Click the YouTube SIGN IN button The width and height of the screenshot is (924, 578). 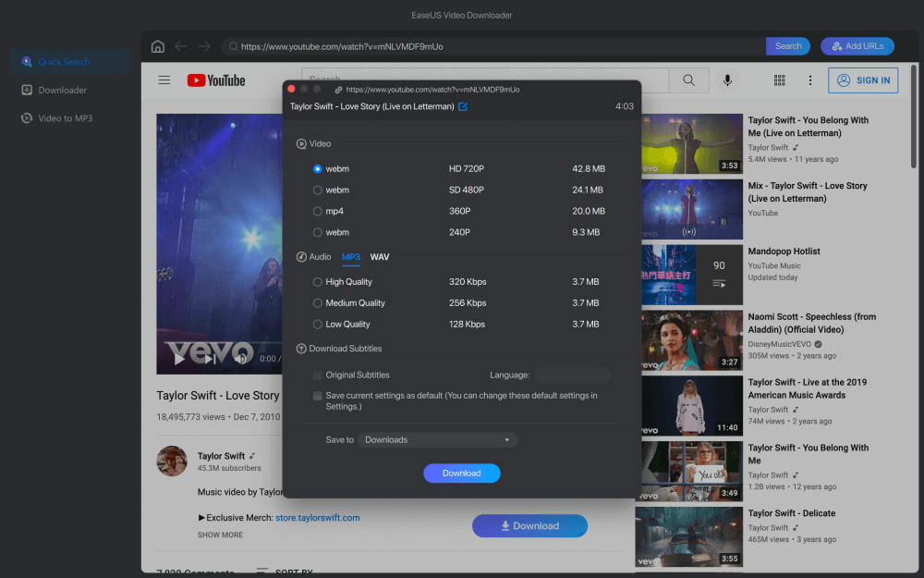[863, 80]
